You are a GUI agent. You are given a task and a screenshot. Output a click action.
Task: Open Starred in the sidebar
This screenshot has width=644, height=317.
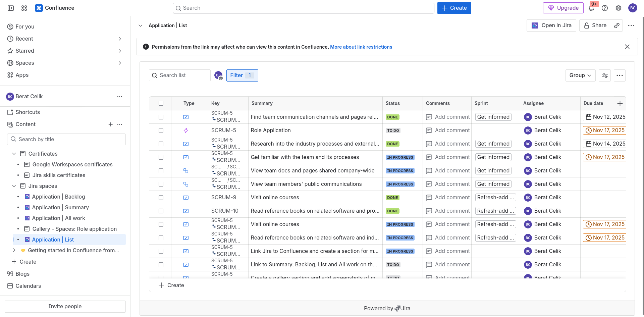click(25, 51)
